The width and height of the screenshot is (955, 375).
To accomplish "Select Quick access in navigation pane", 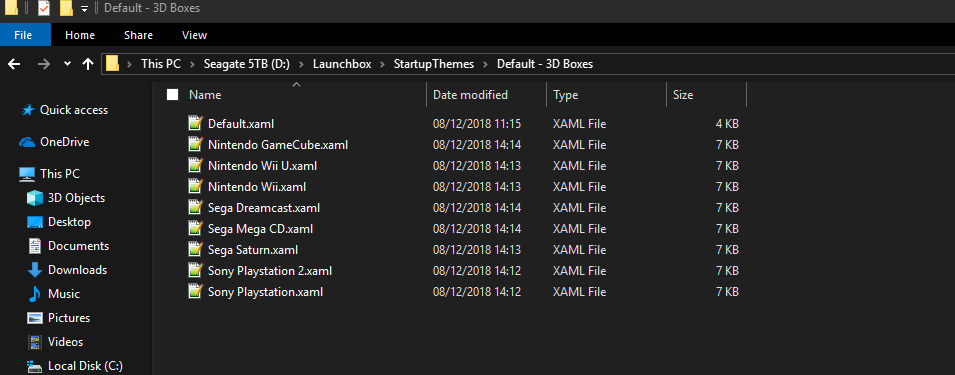I will pyautogui.click(x=74, y=110).
